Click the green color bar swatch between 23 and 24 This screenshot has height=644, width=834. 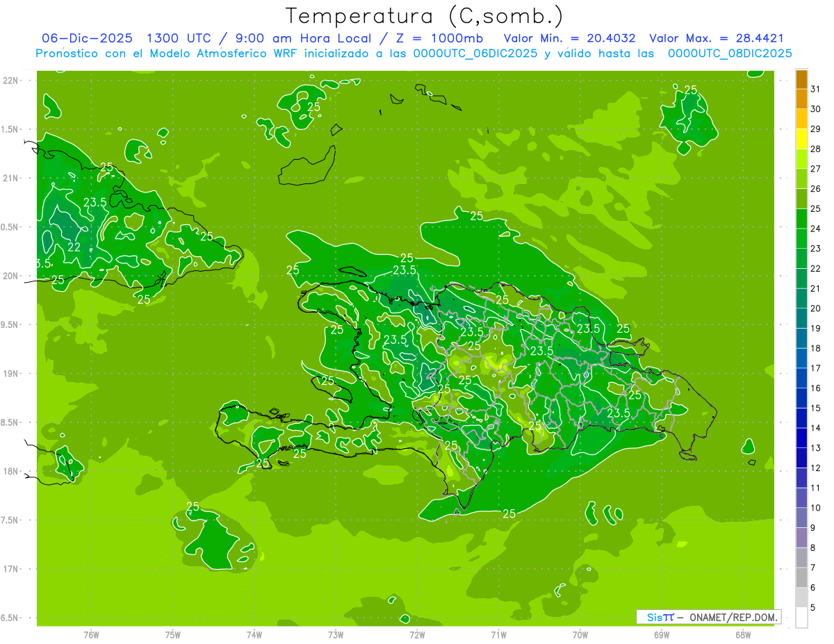[801, 238]
